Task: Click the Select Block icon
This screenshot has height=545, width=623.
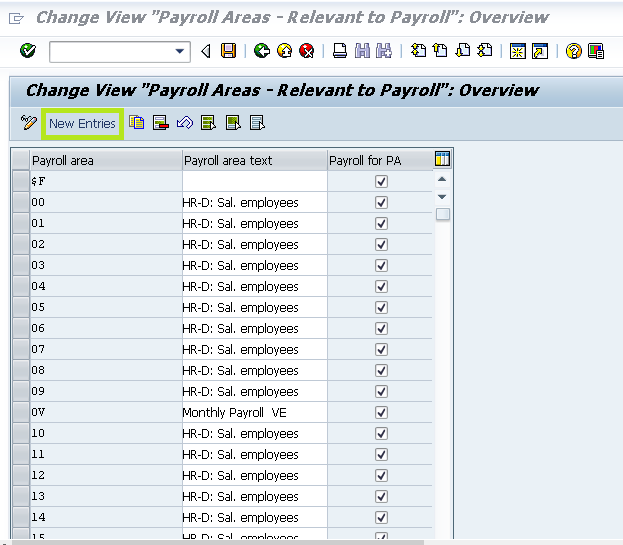Action: point(233,123)
